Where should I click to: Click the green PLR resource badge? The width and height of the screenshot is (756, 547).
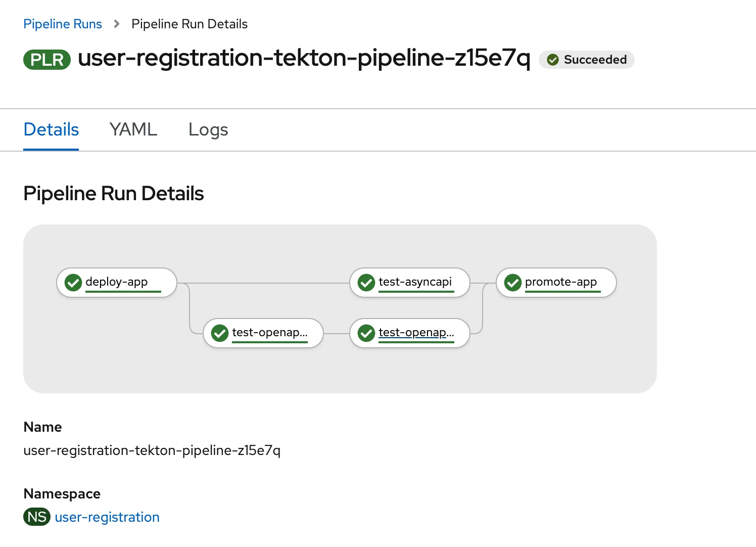[x=47, y=60]
